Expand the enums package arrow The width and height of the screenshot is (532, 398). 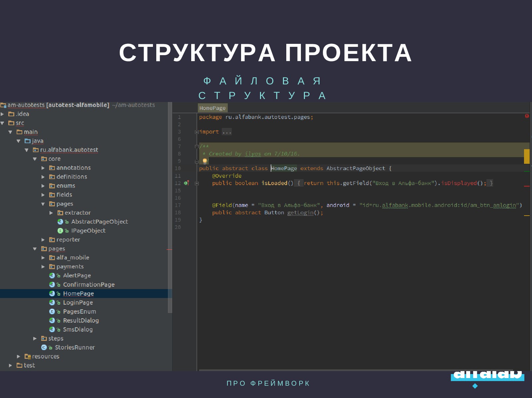(43, 186)
